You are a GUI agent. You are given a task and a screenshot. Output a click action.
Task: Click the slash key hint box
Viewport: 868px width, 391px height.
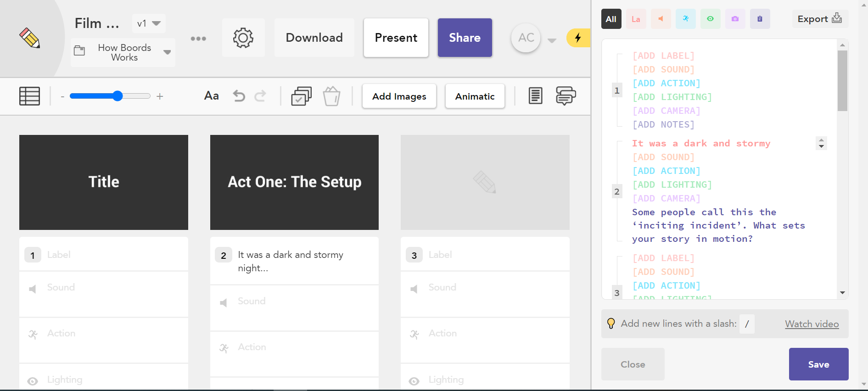pos(747,324)
